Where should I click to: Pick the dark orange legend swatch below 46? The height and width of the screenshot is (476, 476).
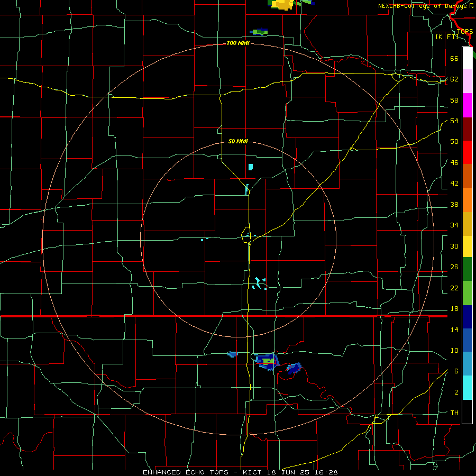(467, 176)
